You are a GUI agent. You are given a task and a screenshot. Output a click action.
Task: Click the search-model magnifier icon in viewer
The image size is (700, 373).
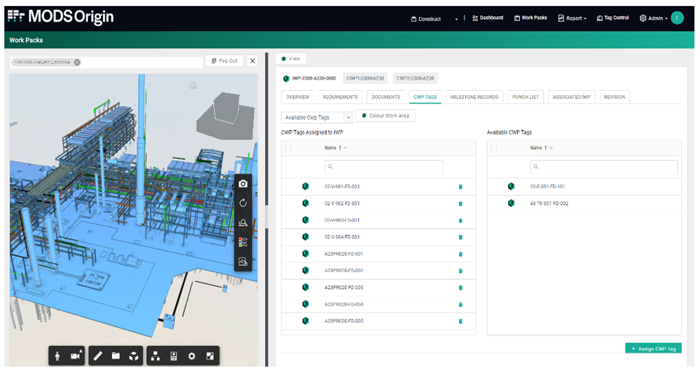pos(243,223)
